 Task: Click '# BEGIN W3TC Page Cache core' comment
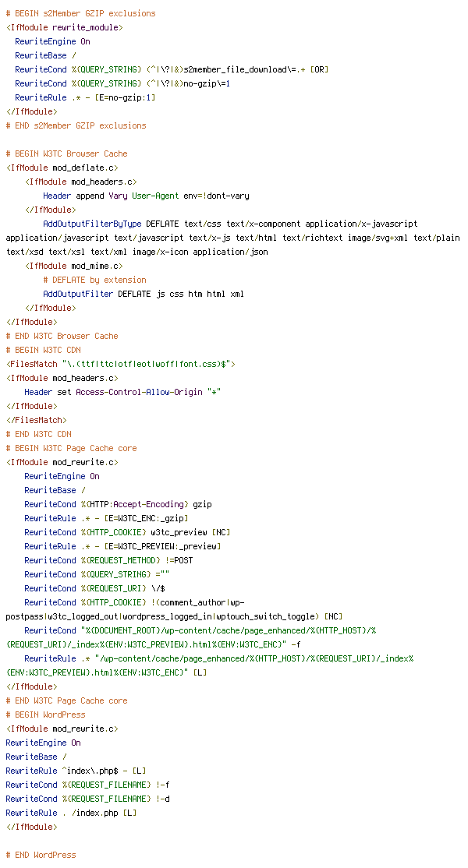pos(72,448)
